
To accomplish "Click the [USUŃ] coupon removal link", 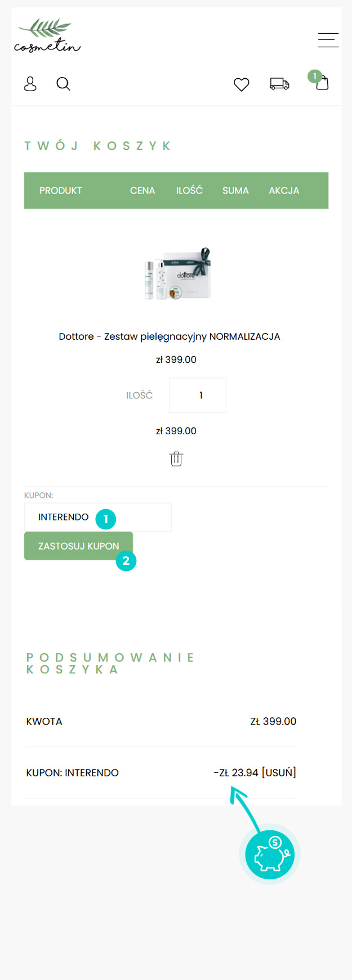I will (x=279, y=772).
